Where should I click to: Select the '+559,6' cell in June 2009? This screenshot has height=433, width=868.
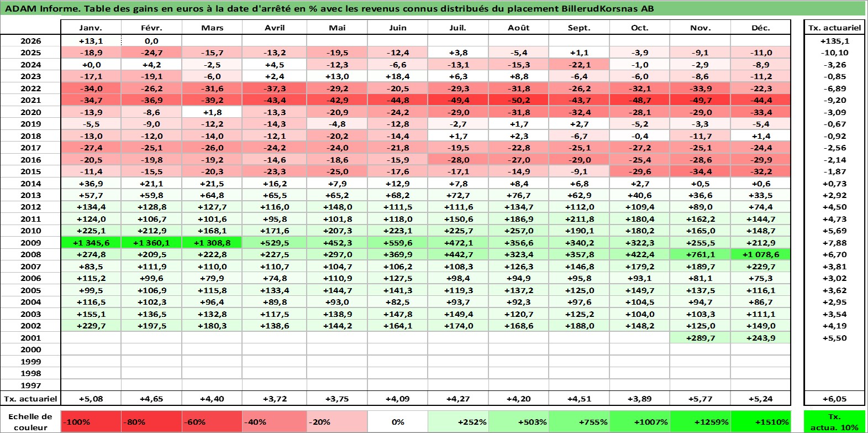(x=398, y=243)
